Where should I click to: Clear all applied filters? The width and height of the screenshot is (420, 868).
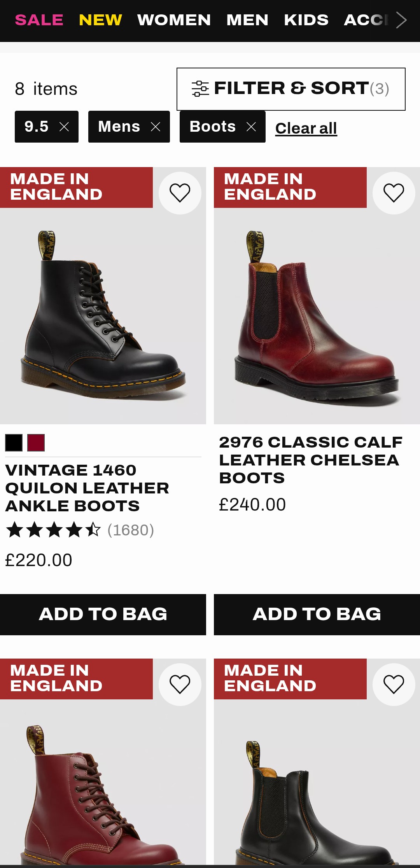306,128
